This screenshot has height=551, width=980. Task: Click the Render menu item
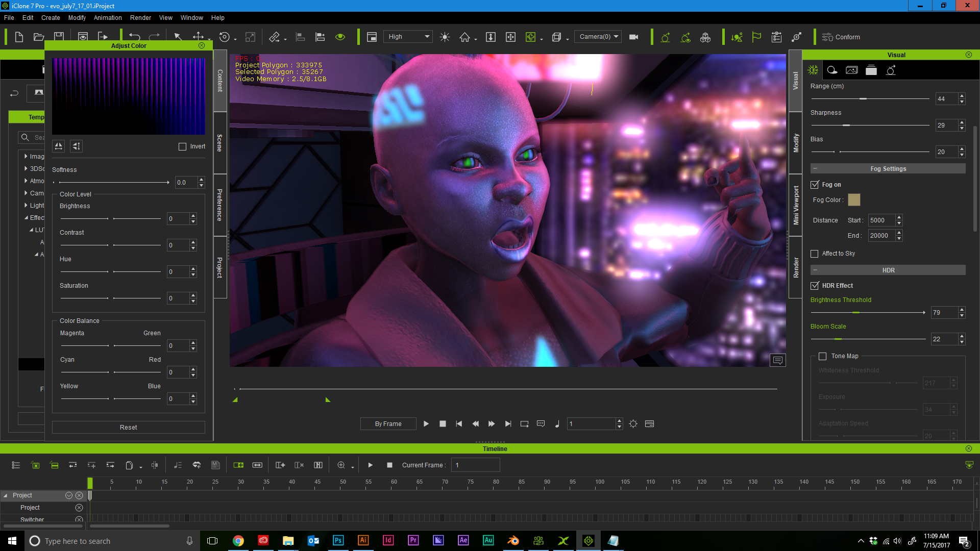tap(141, 17)
